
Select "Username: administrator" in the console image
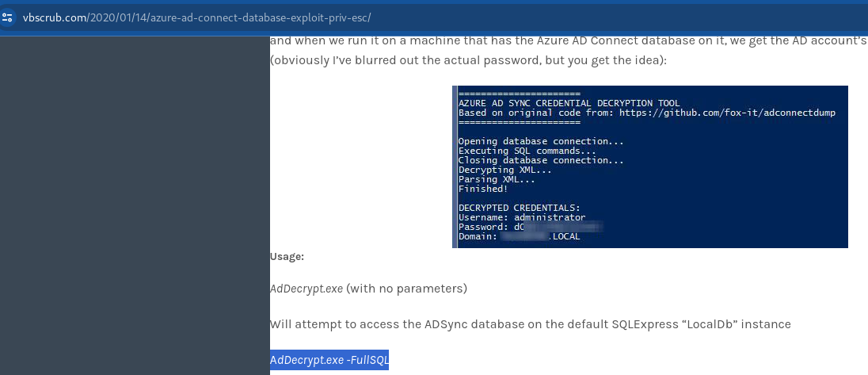click(521, 218)
